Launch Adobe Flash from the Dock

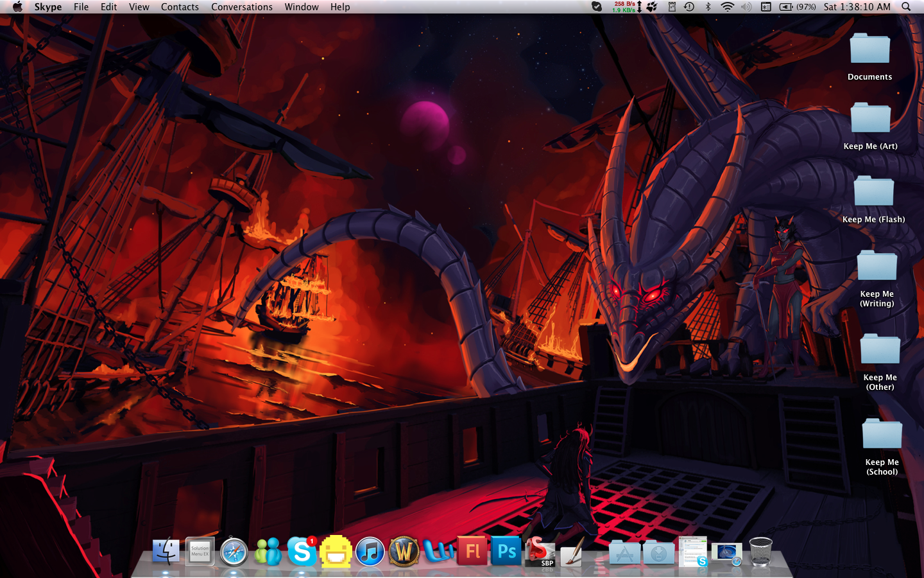tap(472, 551)
